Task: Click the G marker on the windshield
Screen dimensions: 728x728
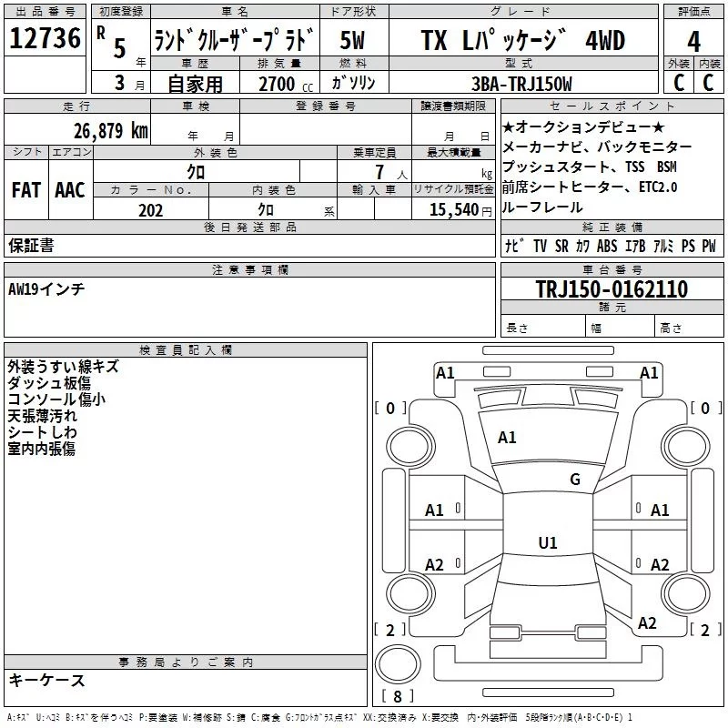Action: click(574, 480)
